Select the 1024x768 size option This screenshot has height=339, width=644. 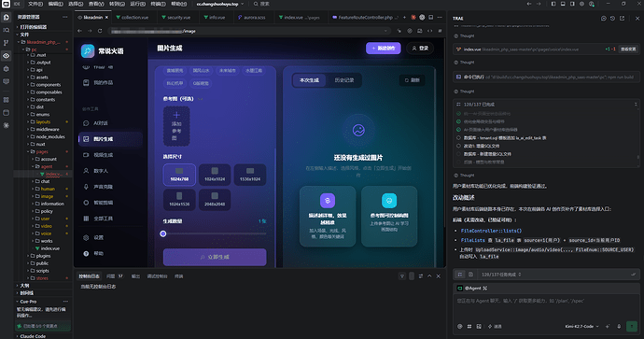(x=179, y=175)
